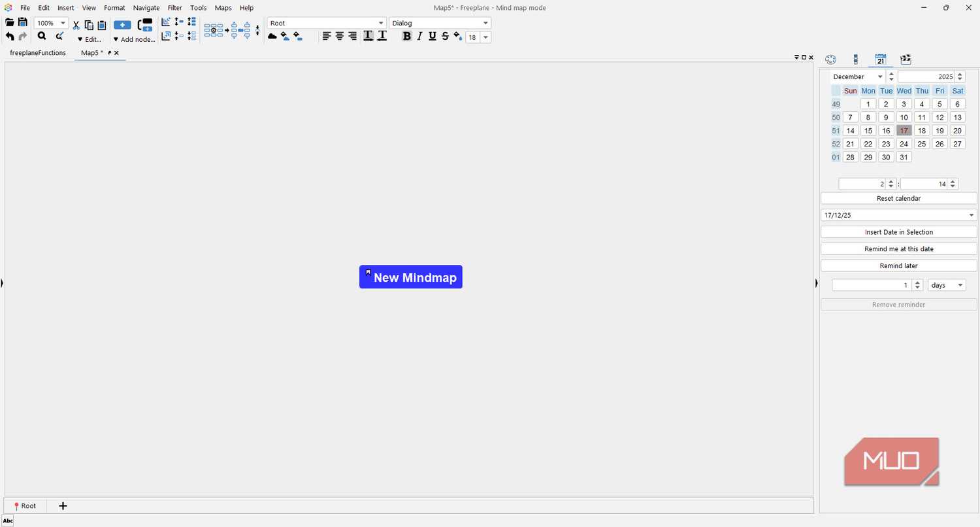Open the Maps menu
This screenshot has height=527, width=980.
223,8
